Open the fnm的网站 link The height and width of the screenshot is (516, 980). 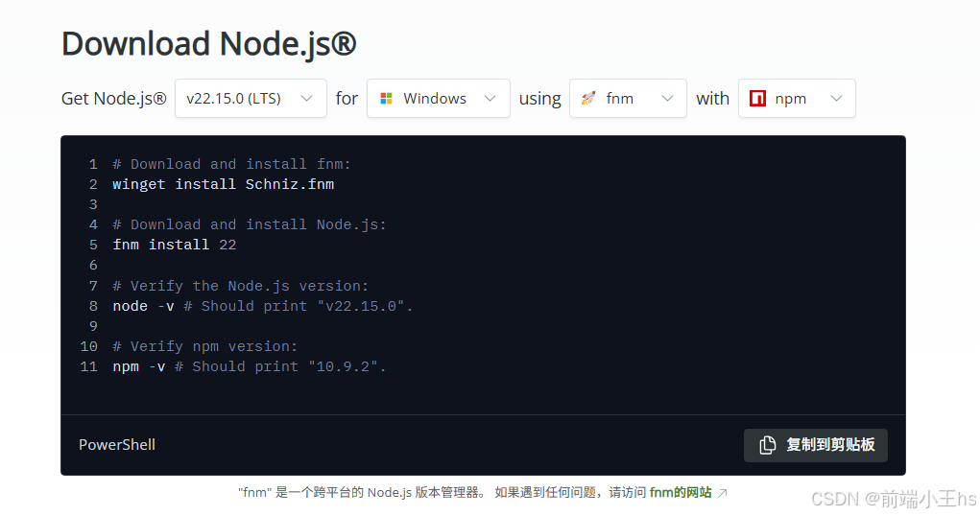pyautogui.click(x=680, y=492)
